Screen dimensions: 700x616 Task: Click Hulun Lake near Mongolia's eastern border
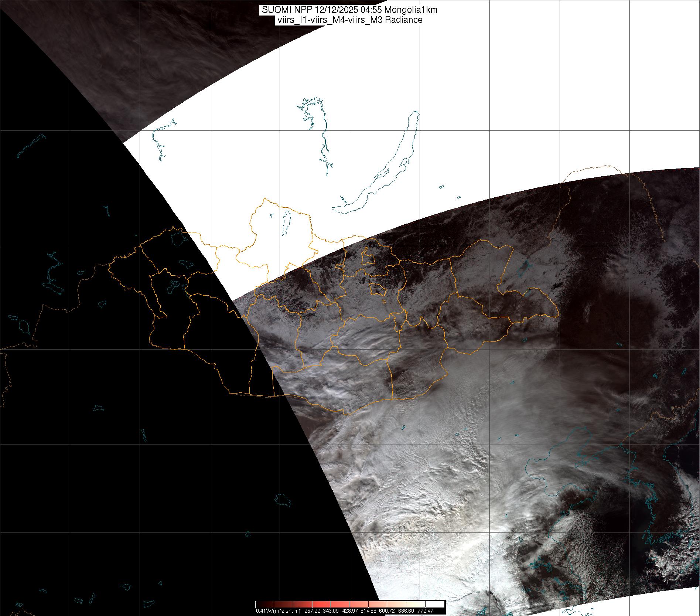[x=524, y=267]
